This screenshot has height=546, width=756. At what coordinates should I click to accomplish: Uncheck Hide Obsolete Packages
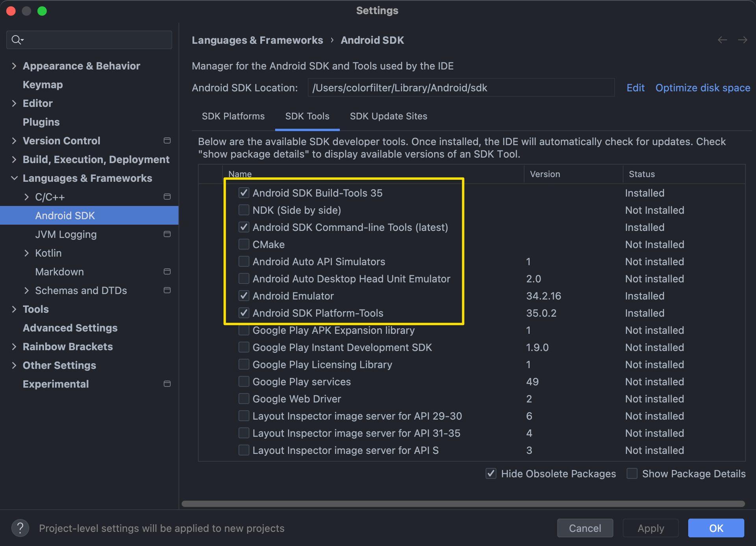(x=491, y=474)
